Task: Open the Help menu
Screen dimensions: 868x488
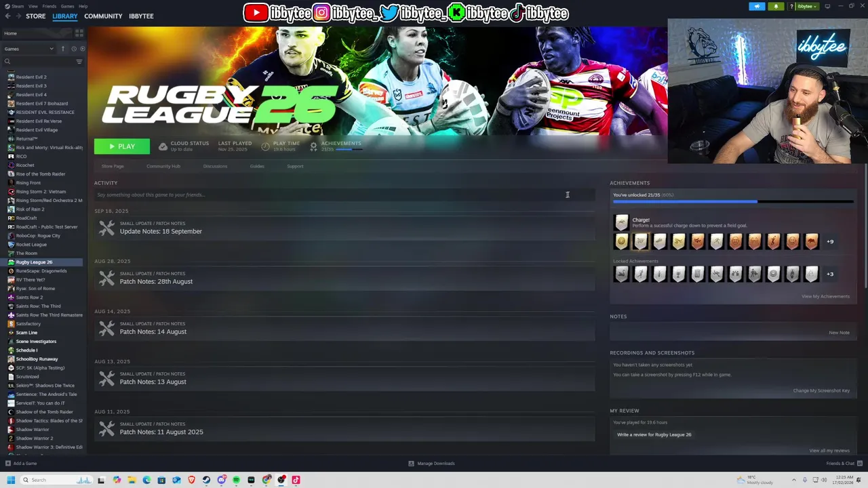Action: click(83, 6)
